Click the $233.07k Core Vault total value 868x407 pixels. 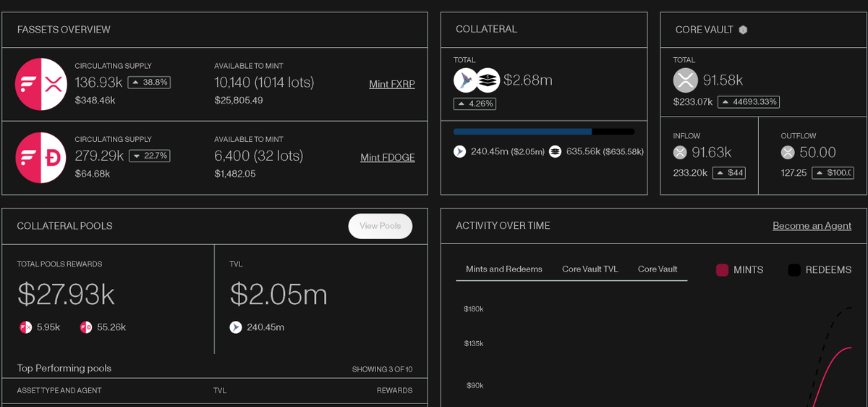[693, 102]
